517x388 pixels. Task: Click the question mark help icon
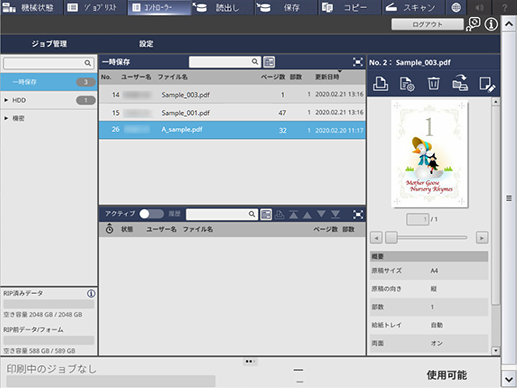[x=504, y=7]
